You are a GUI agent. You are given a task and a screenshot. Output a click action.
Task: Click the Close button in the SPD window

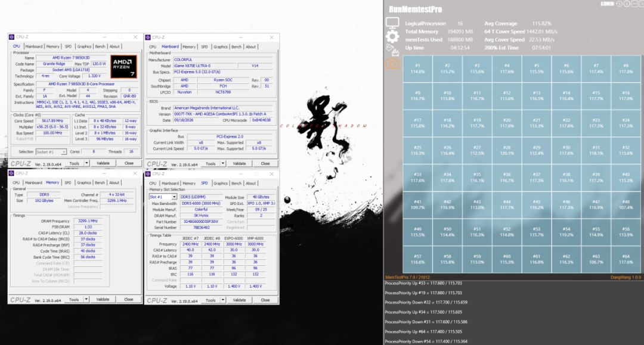click(x=265, y=300)
